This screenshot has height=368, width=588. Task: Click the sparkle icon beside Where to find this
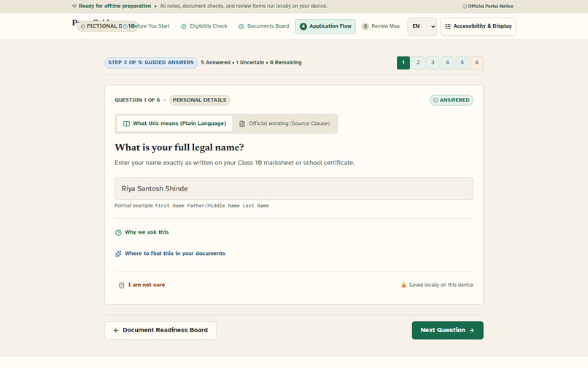118,254
